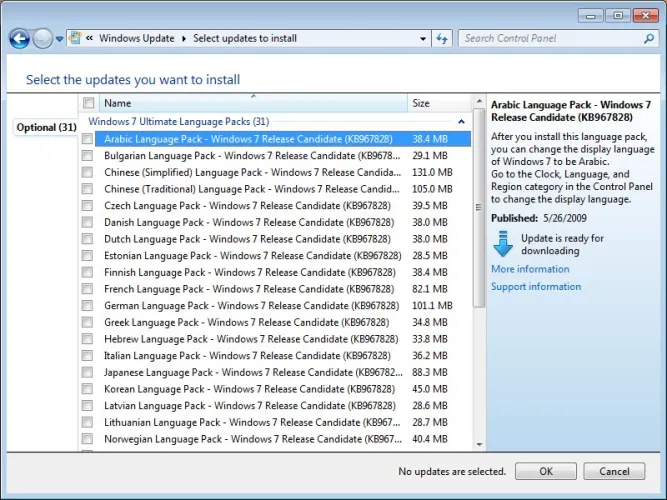This screenshot has width=667, height=500.
Task: Maximize the Windows Update window
Action: point(618,16)
